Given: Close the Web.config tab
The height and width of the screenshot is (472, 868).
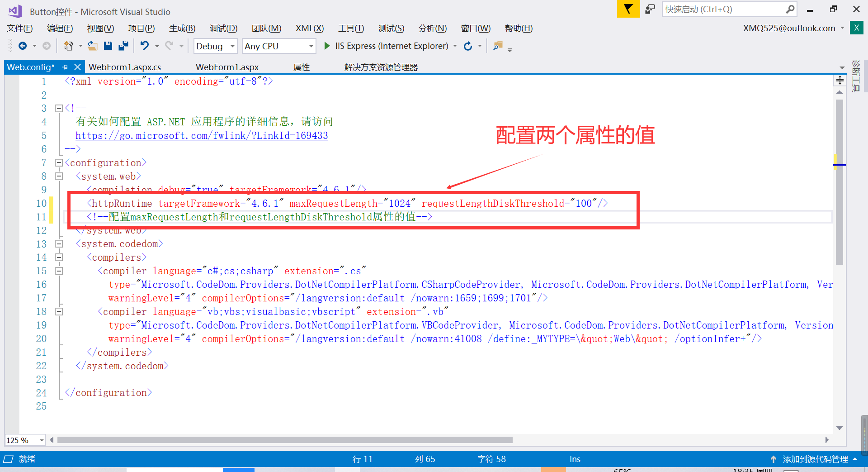Looking at the screenshot, I should pyautogui.click(x=77, y=67).
